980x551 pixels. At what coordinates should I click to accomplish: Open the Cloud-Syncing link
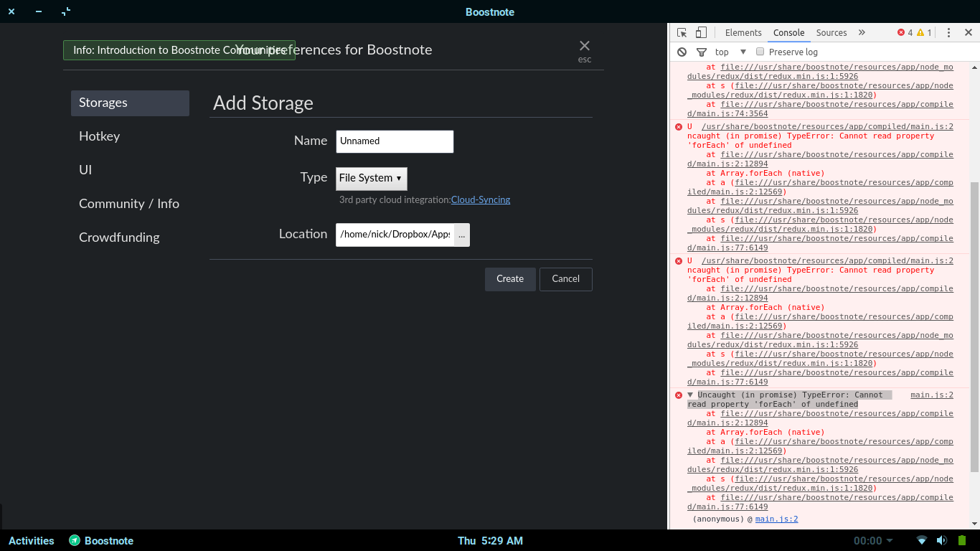(480, 199)
